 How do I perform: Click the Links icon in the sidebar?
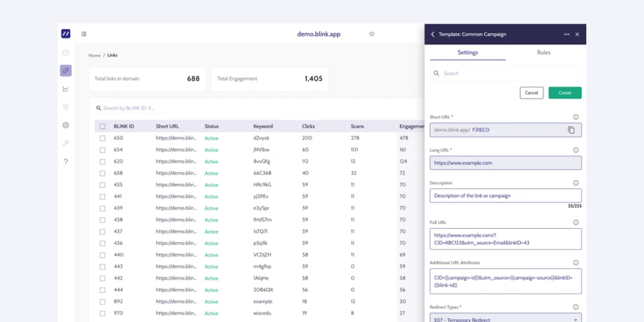pyautogui.click(x=66, y=71)
